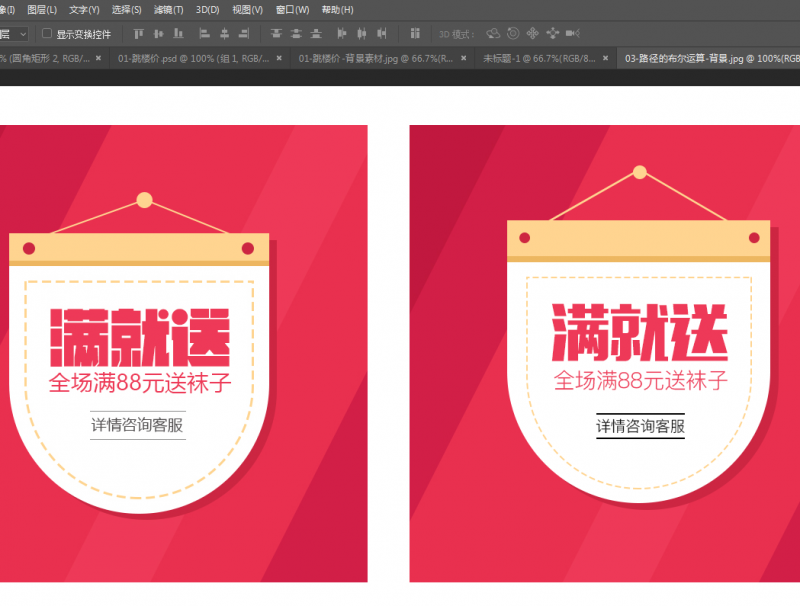The width and height of the screenshot is (800, 606).
Task: Open the layer/group auto-select dropdown
Action: point(13,34)
